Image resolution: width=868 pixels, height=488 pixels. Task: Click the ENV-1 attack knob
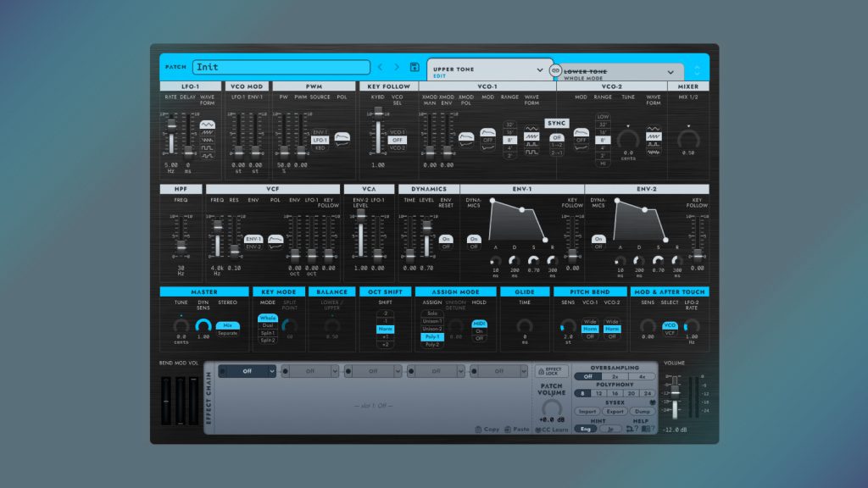tap(495, 261)
